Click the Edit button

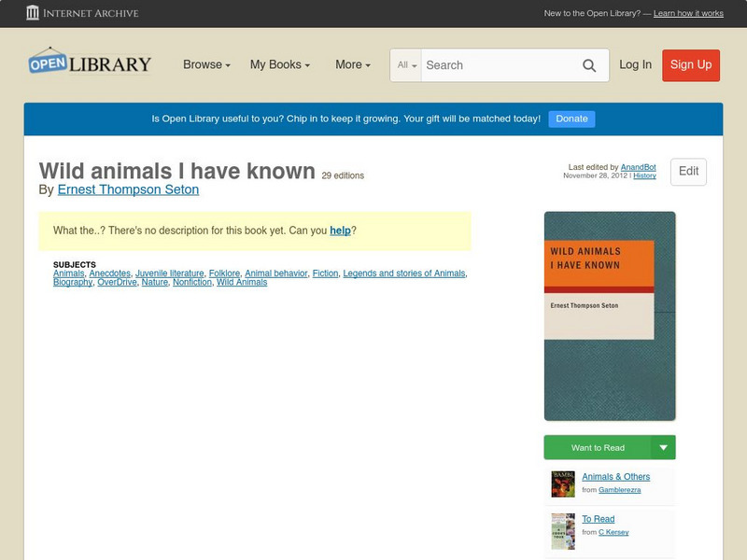click(x=688, y=172)
